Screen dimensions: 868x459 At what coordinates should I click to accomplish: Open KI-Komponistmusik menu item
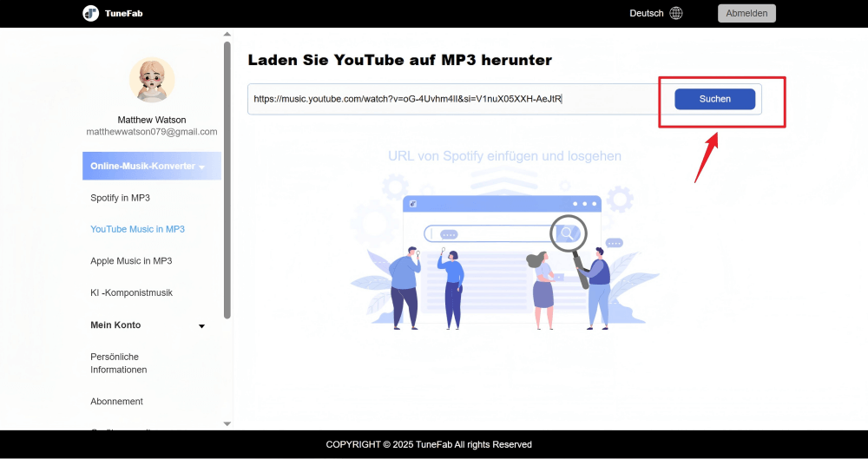tap(131, 293)
